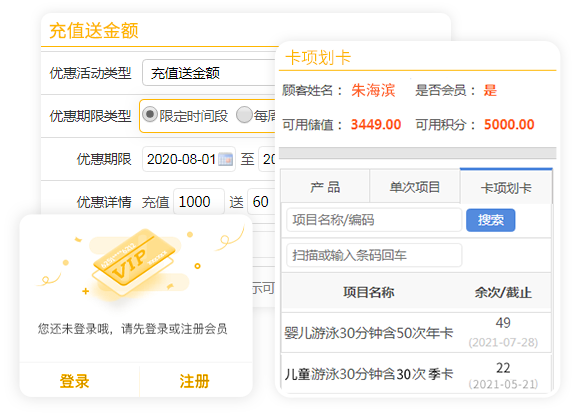Open the 优惠活动类型 dropdown showing 充值送金额

pyautogui.click(x=209, y=73)
